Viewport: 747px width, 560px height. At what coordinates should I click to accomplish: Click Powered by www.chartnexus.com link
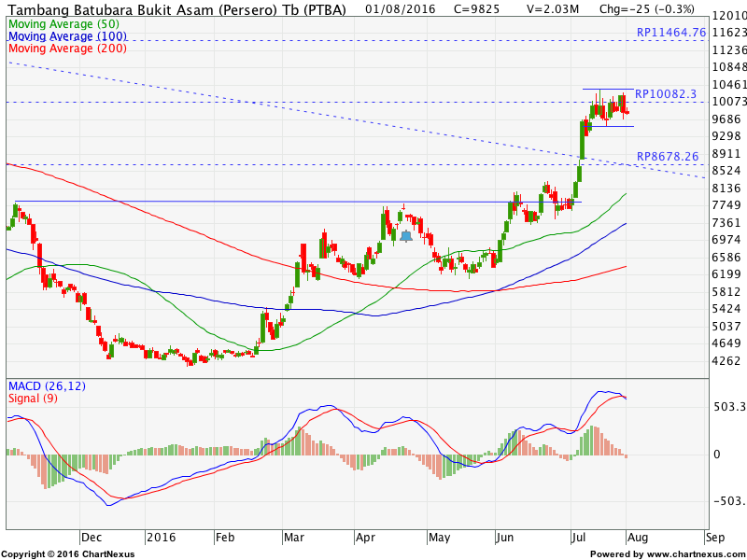(666, 554)
